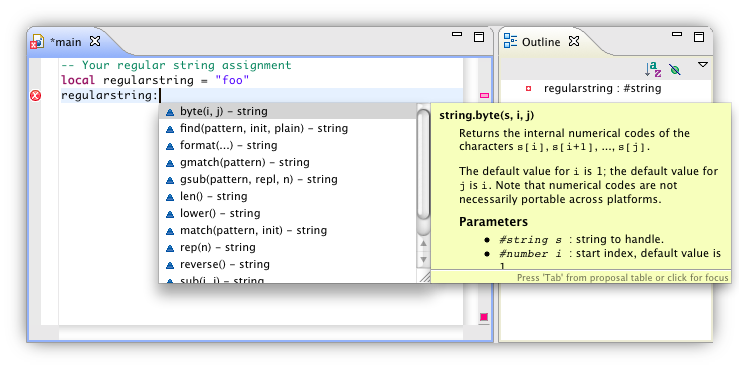Sort the outline alphabetically

tap(653, 70)
